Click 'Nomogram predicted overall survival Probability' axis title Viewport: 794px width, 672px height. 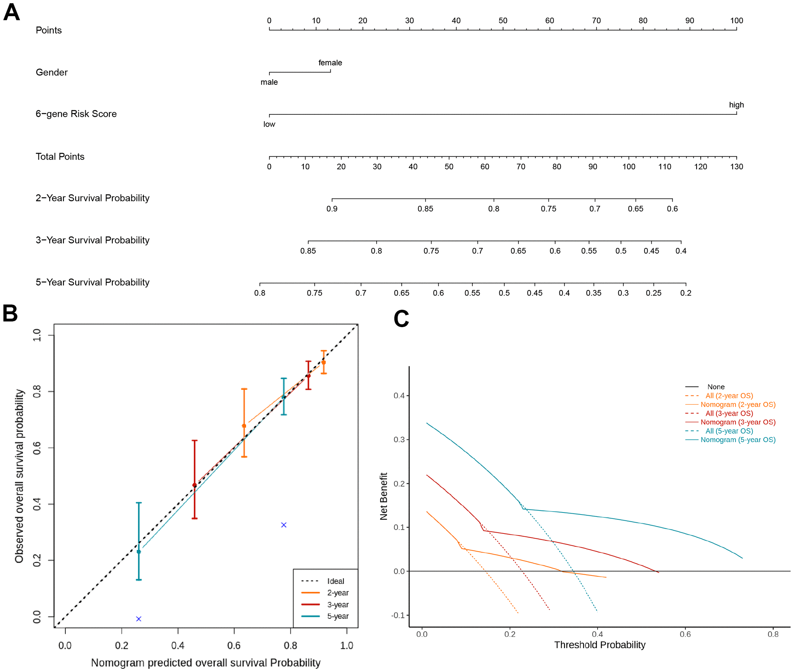click(x=206, y=663)
